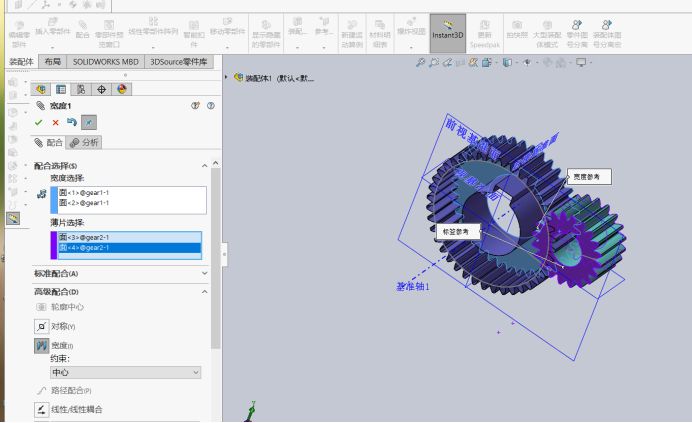Click 更新 Speedpak tool
The width and height of the screenshot is (692, 423).
coord(485,34)
